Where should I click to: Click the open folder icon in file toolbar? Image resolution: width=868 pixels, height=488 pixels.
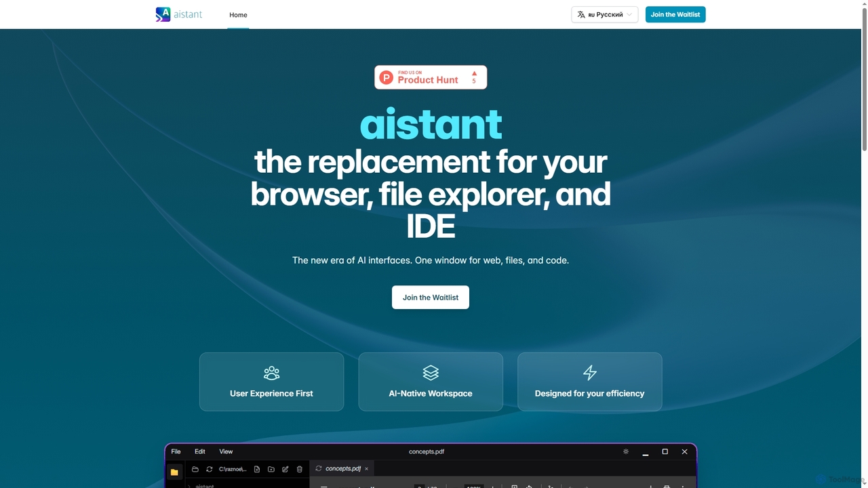[x=195, y=469]
